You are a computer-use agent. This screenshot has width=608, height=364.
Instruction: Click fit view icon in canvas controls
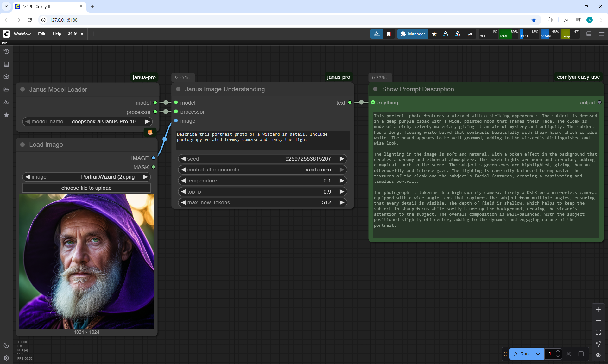click(x=598, y=332)
